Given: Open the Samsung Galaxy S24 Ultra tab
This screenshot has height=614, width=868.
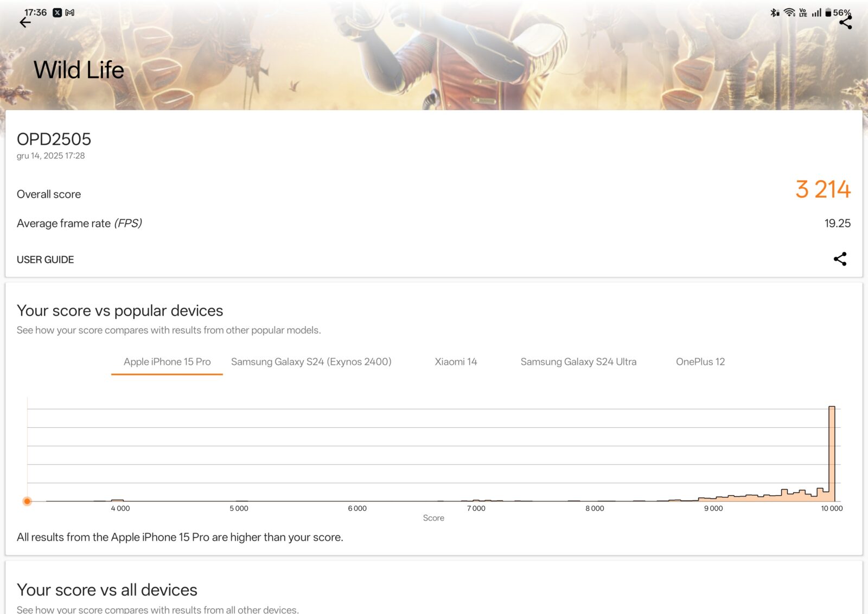Looking at the screenshot, I should click(x=578, y=362).
